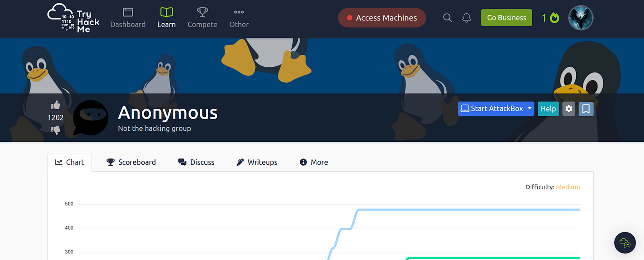Screen dimensions: 644x260
Task: Open the search magnifier icon
Action: tap(447, 18)
